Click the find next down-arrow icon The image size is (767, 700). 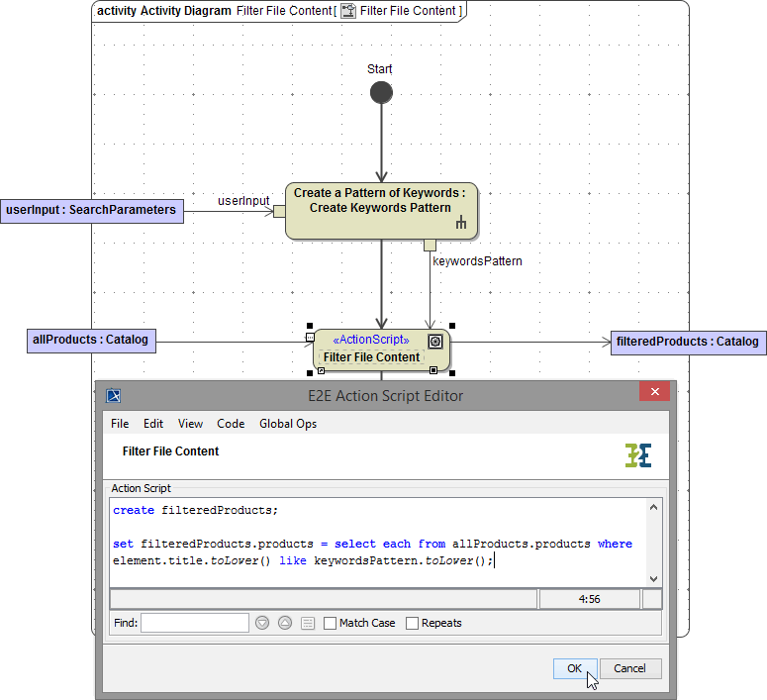click(262, 623)
